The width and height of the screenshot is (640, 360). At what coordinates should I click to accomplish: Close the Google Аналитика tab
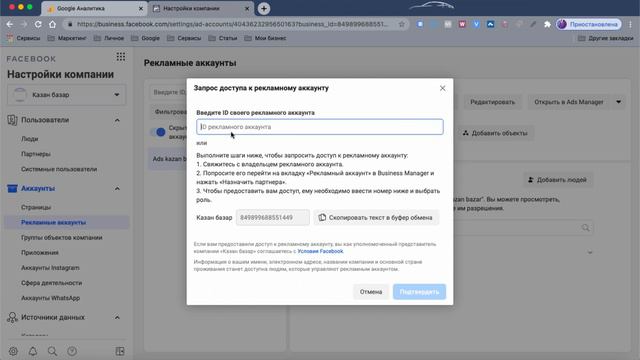(x=141, y=8)
